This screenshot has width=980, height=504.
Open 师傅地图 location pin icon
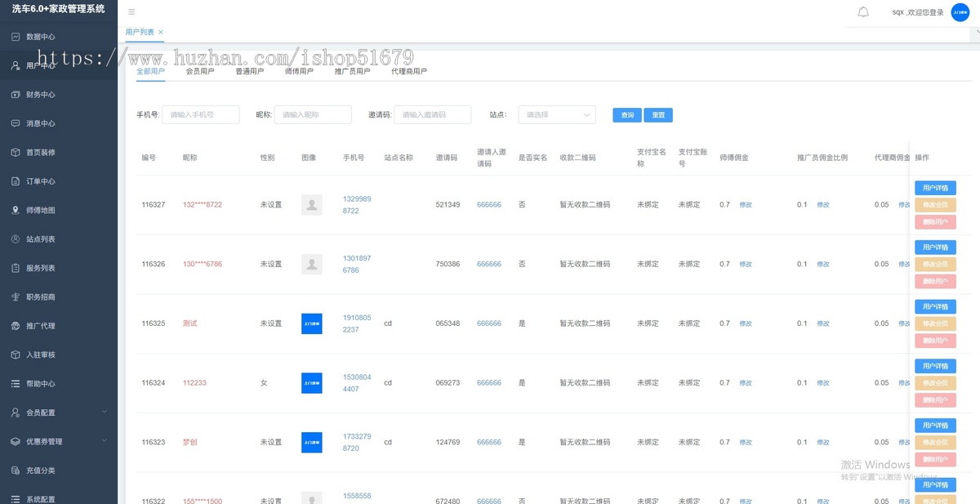(x=16, y=210)
